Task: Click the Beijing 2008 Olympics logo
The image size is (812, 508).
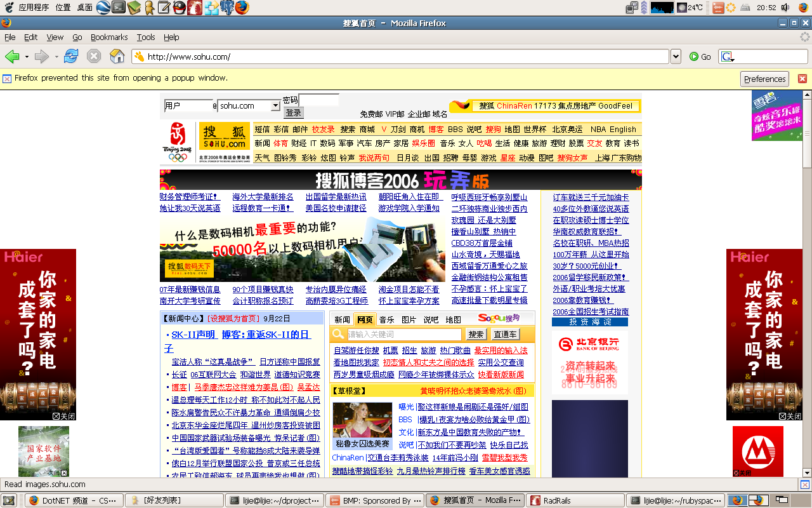Action: click(x=178, y=144)
